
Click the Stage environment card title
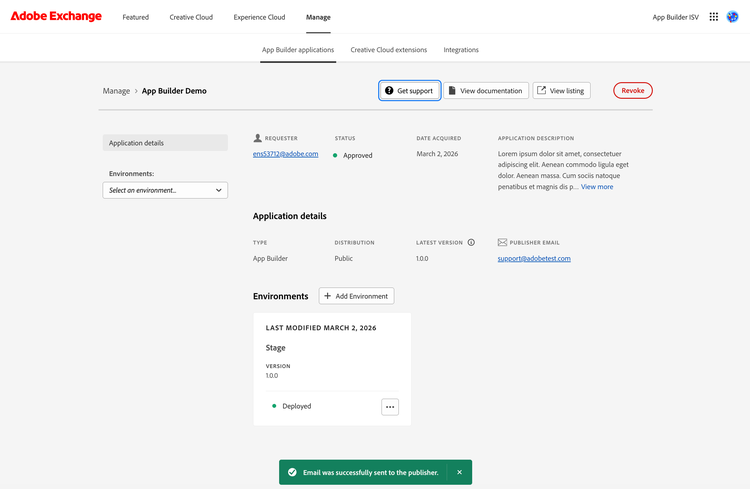(276, 347)
